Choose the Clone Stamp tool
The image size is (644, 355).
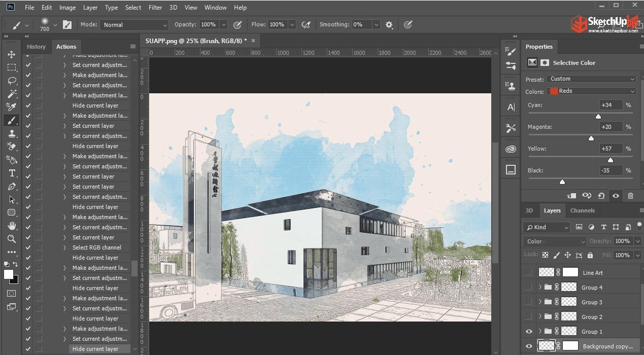point(11,134)
